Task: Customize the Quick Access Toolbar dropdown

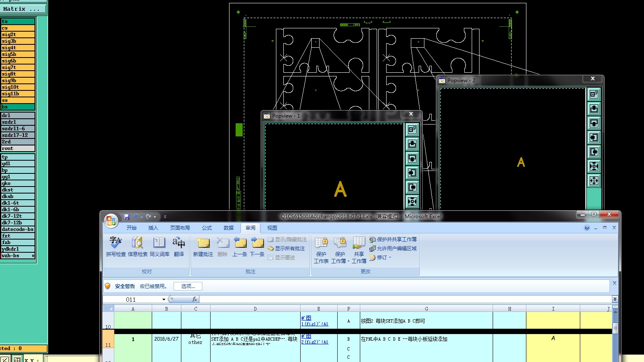Action: 165,217
